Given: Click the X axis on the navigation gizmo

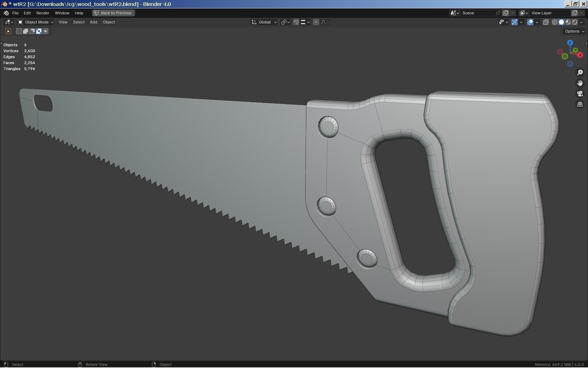Looking at the screenshot, I should [580, 55].
